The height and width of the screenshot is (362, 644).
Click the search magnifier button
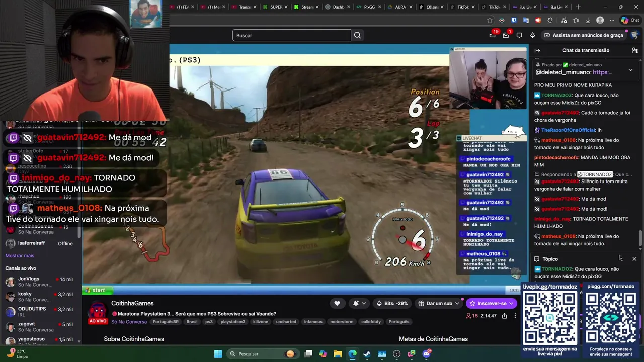tap(357, 35)
